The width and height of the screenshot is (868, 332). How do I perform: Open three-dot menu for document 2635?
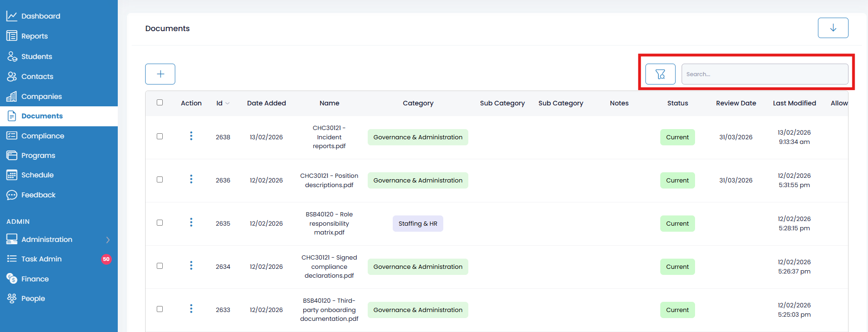click(191, 223)
